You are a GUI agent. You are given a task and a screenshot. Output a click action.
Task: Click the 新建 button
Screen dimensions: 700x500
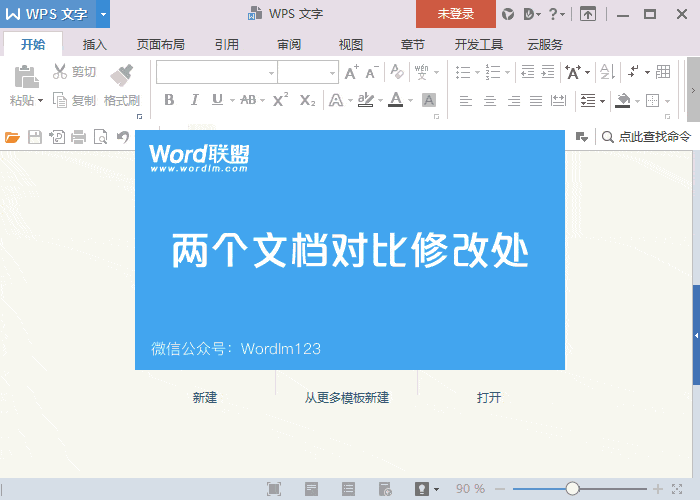click(205, 397)
